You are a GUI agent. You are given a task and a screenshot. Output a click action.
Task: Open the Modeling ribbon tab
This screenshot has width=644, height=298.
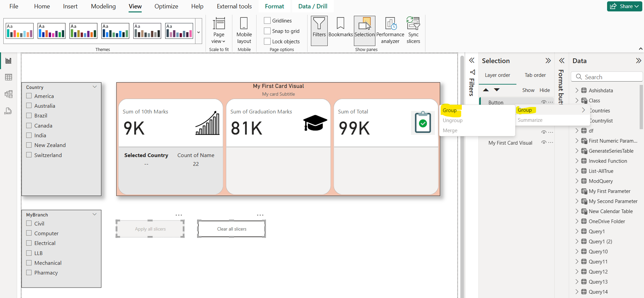103,6
